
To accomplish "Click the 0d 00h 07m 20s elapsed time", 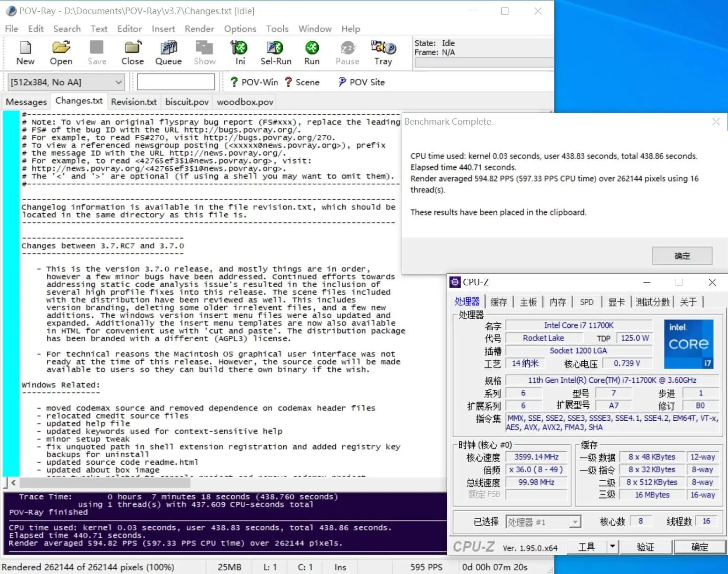I will click(x=495, y=567).
